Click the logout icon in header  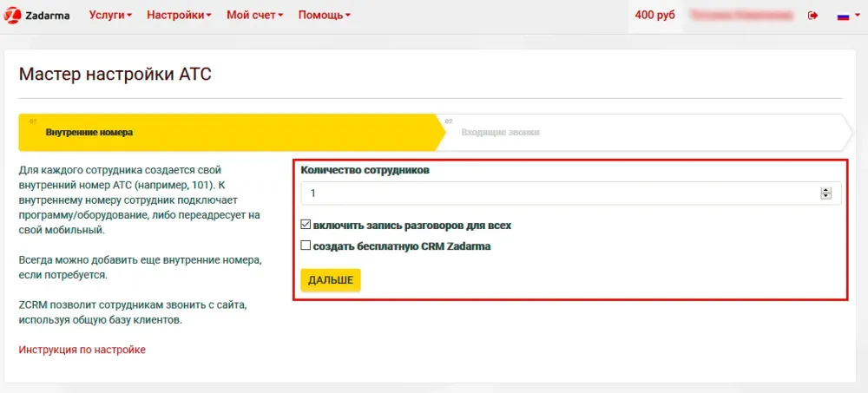(812, 16)
